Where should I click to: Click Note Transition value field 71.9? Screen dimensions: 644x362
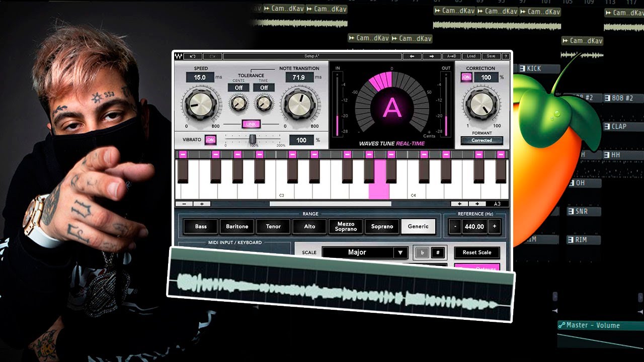pos(299,77)
